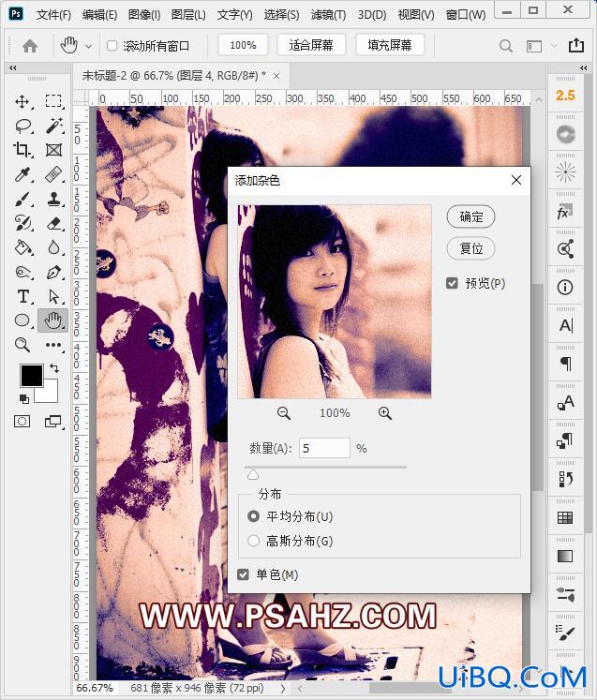
Task: Expand the left toolbox double arrows
Action: point(12,67)
